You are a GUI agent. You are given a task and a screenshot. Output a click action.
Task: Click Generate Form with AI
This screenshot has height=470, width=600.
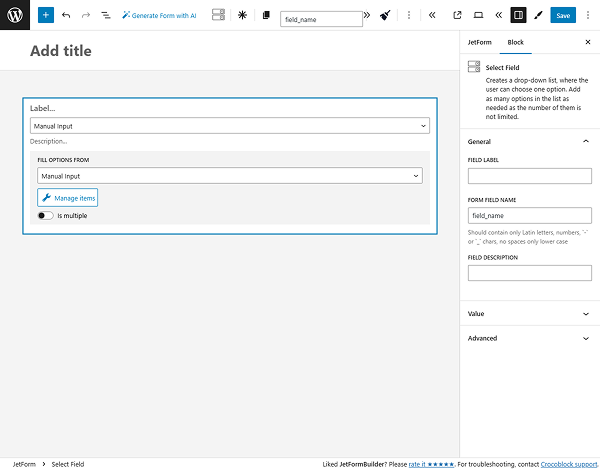159,15
